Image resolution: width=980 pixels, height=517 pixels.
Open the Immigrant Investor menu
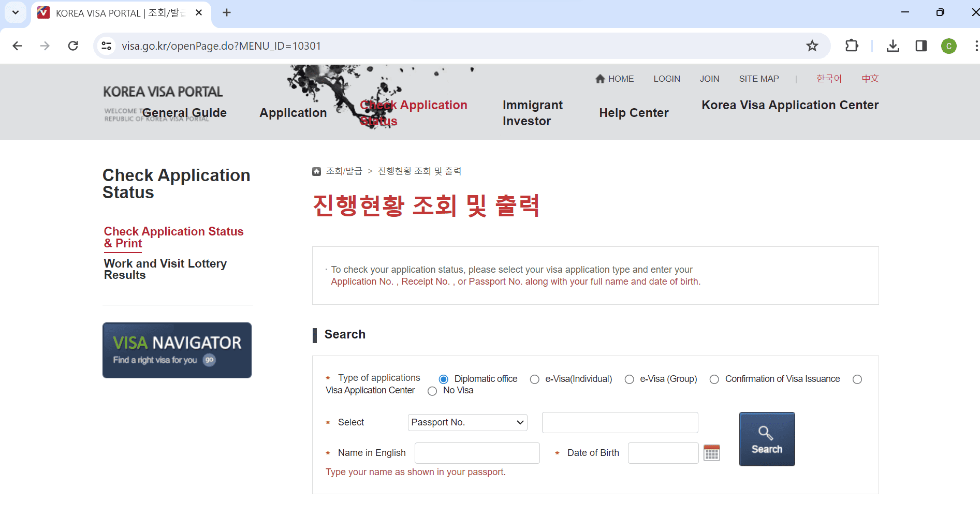pos(533,113)
